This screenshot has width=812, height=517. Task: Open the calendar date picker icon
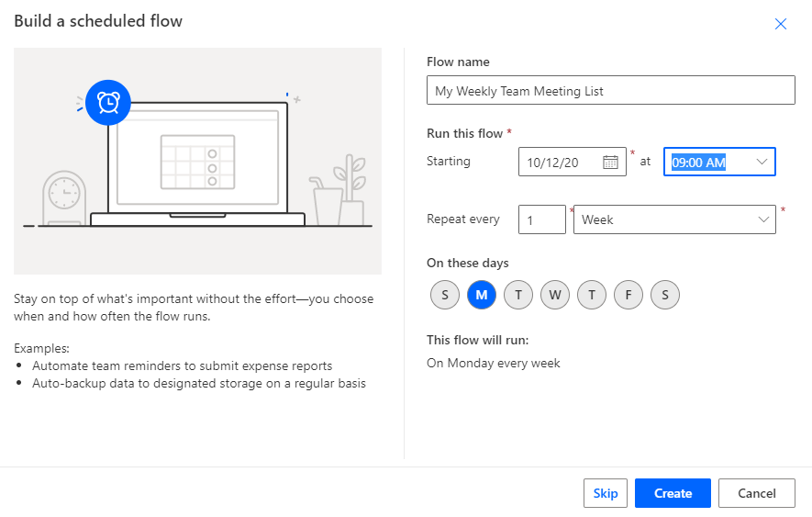click(610, 162)
